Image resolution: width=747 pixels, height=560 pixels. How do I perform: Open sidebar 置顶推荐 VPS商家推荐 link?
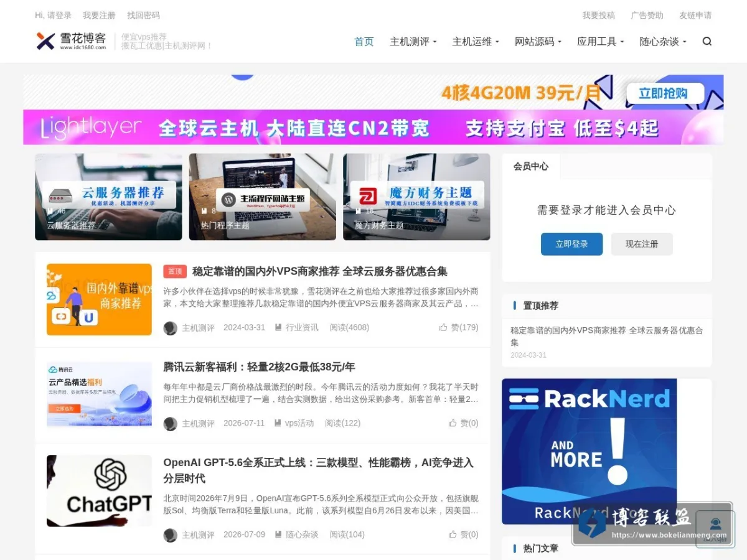tap(606, 337)
